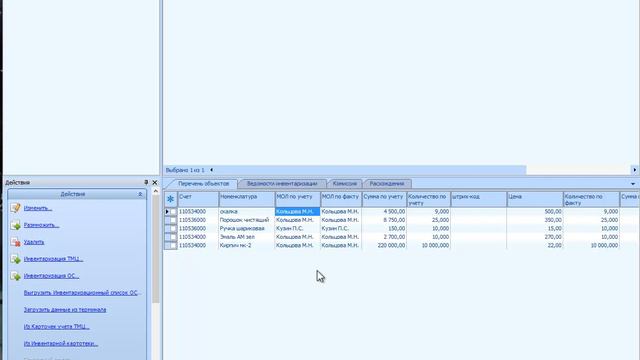Select the скалка nomenclature cell

[x=247, y=211]
